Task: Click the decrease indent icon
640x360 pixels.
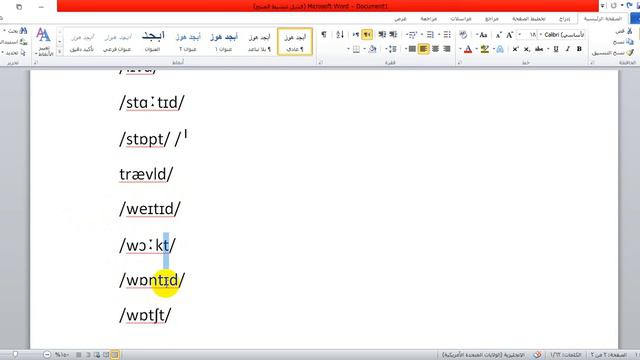Action: [393, 34]
